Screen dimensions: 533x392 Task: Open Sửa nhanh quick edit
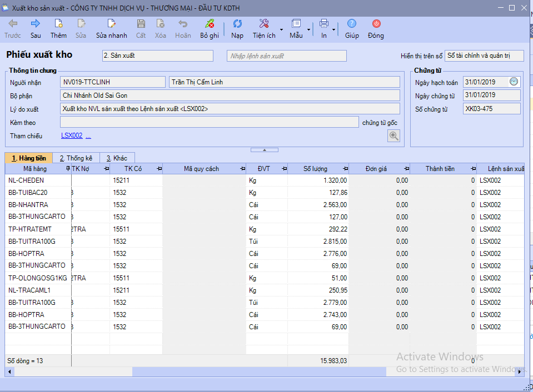[112, 29]
